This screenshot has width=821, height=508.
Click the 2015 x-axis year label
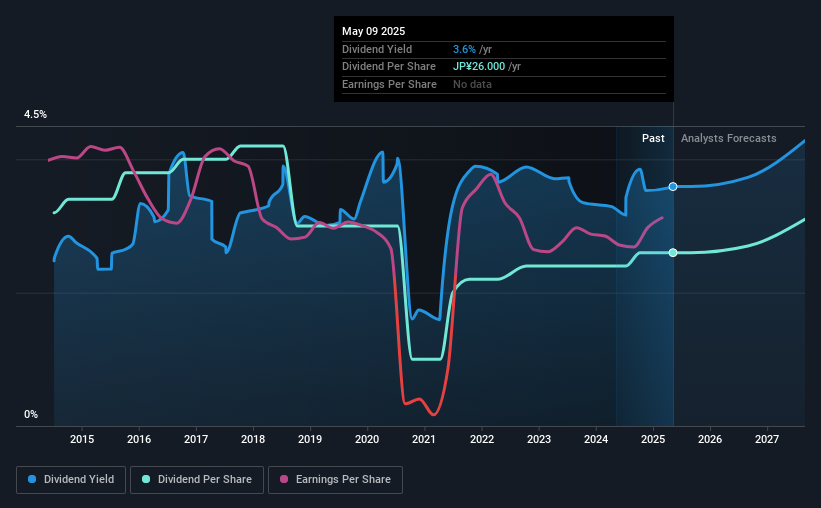click(x=82, y=439)
